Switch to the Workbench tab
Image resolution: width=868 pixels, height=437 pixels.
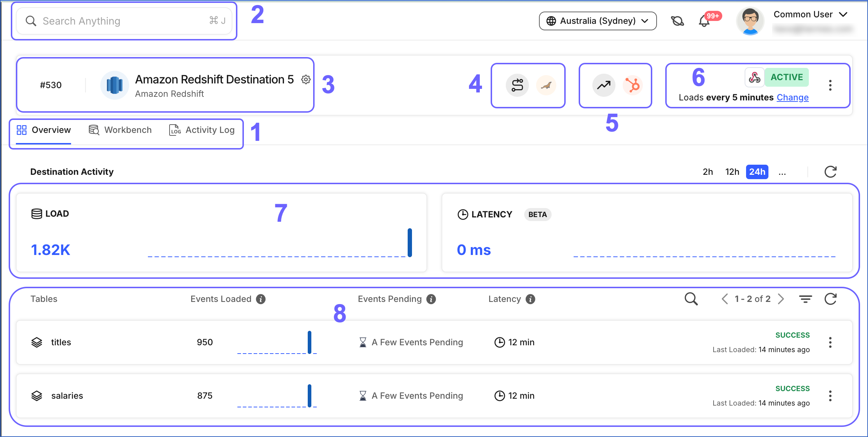coord(120,130)
